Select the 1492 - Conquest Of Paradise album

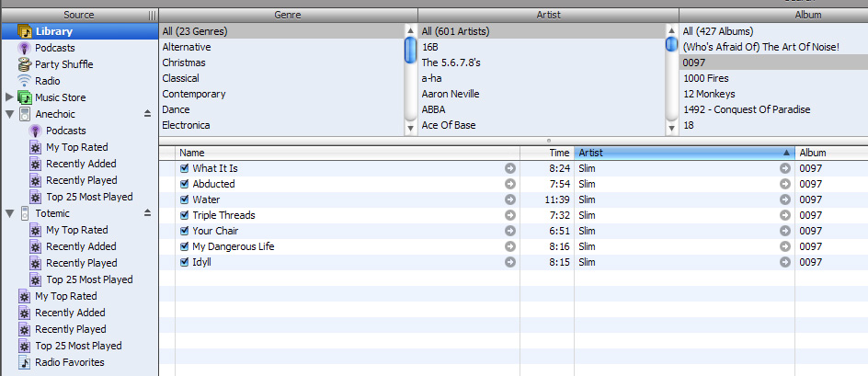coord(747,109)
